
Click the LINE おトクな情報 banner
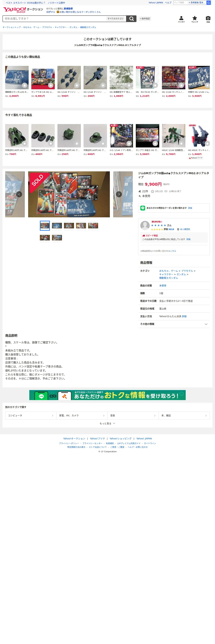[x=107, y=395]
